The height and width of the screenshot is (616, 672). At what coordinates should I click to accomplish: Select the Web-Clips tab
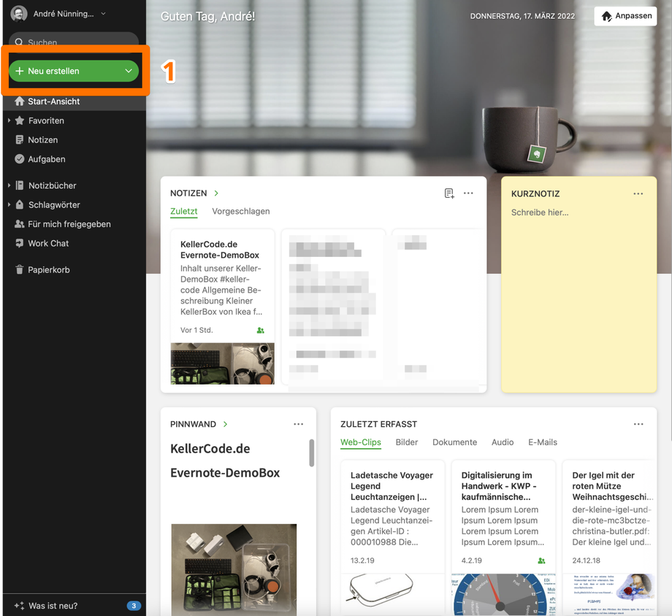pos(360,442)
